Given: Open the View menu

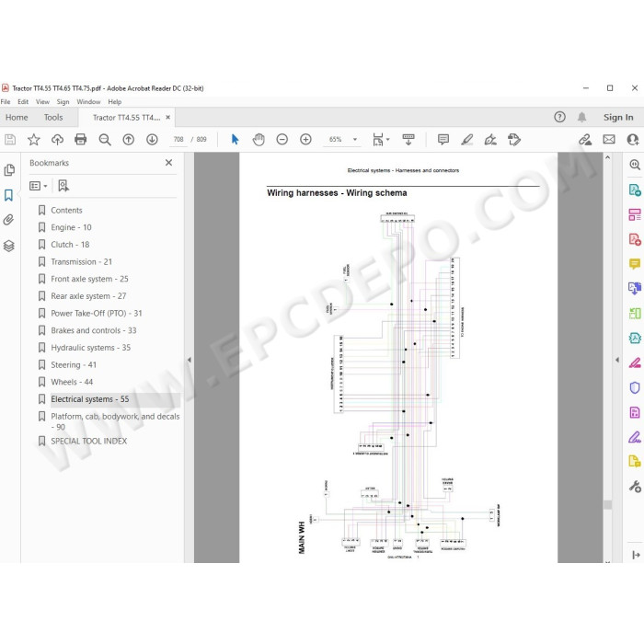Looking at the screenshot, I should coord(42,102).
